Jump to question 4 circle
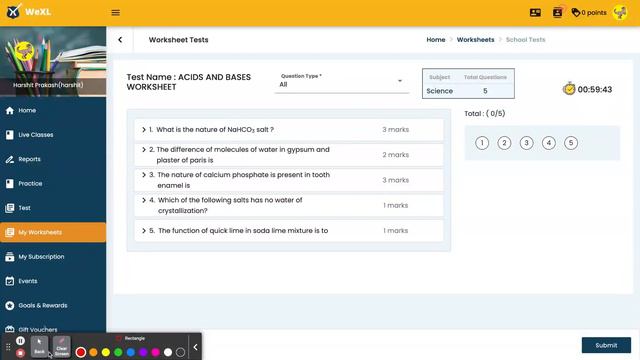The image size is (640, 360). tap(549, 143)
